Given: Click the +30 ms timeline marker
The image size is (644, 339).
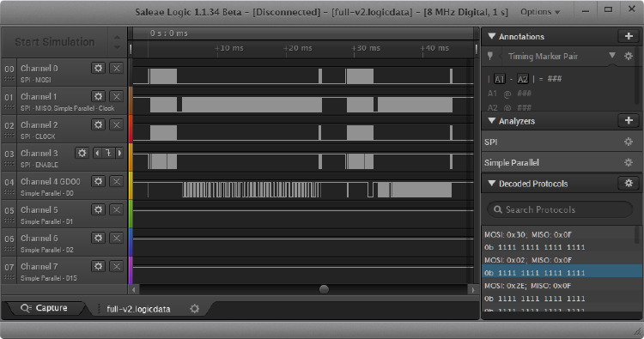Looking at the screenshot, I should click(366, 48).
